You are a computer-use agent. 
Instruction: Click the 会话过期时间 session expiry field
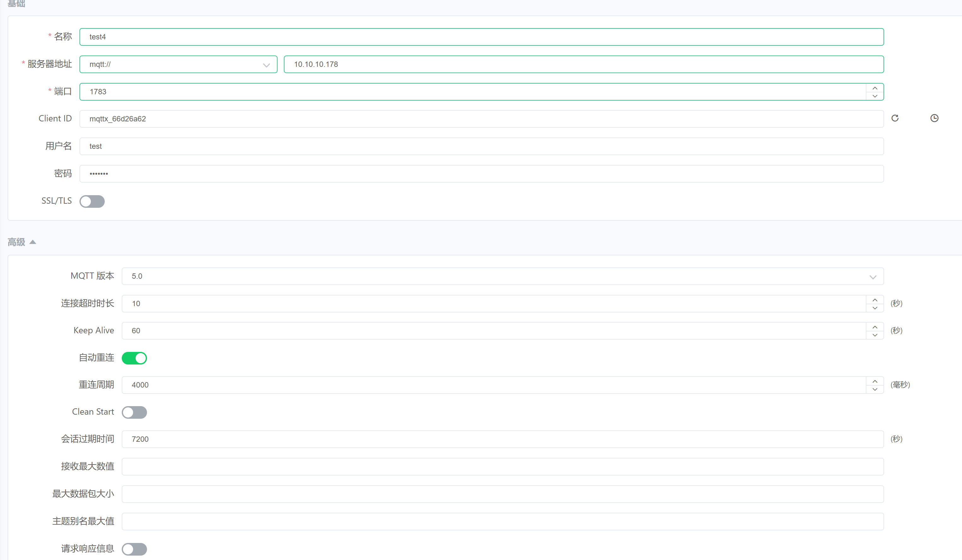point(502,439)
